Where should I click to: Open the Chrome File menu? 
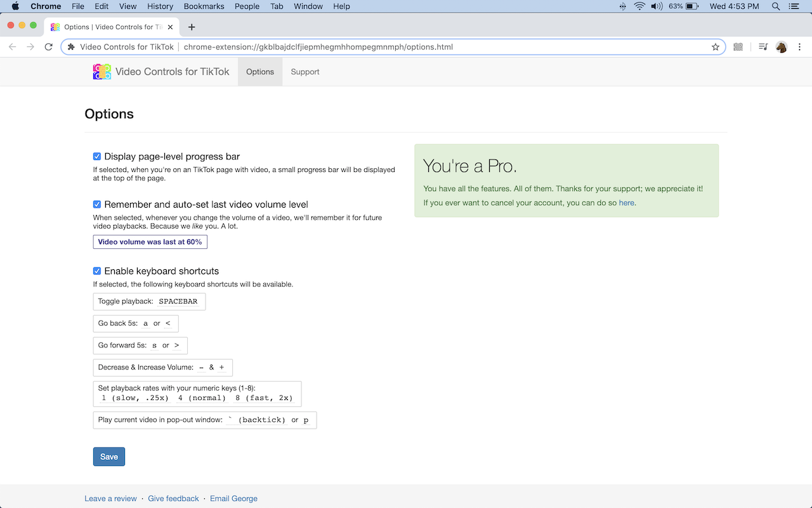(78, 6)
